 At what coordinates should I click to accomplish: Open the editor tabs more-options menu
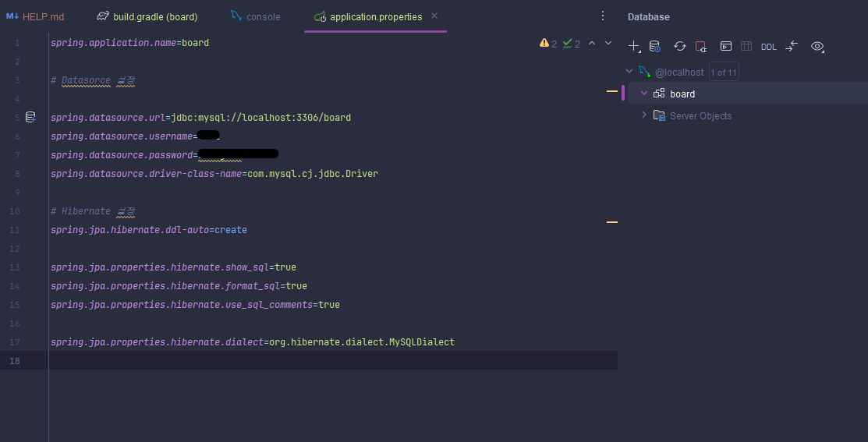coord(604,16)
